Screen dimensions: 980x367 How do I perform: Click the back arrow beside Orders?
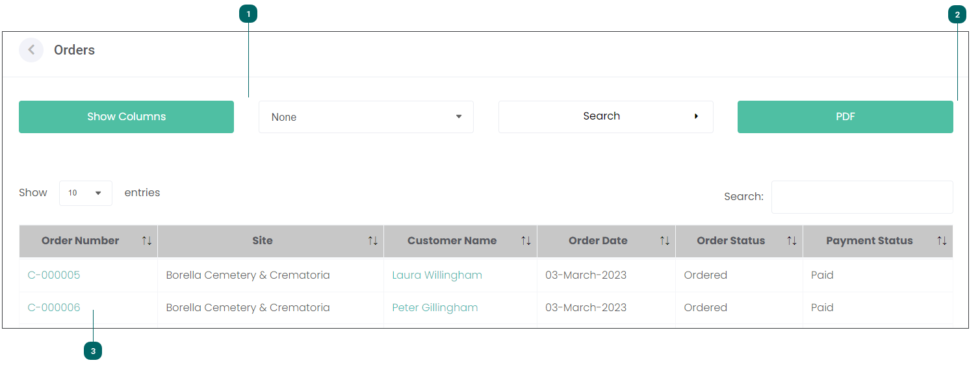pos(31,50)
